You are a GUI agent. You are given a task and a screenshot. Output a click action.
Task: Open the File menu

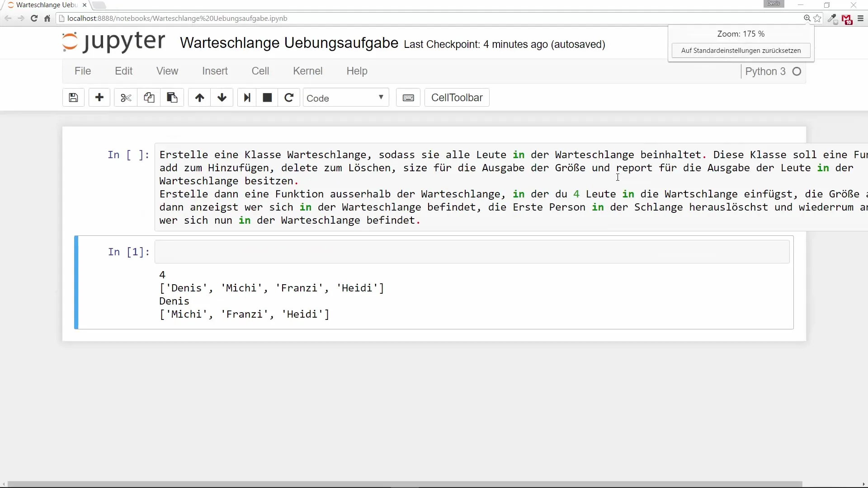tap(83, 71)
